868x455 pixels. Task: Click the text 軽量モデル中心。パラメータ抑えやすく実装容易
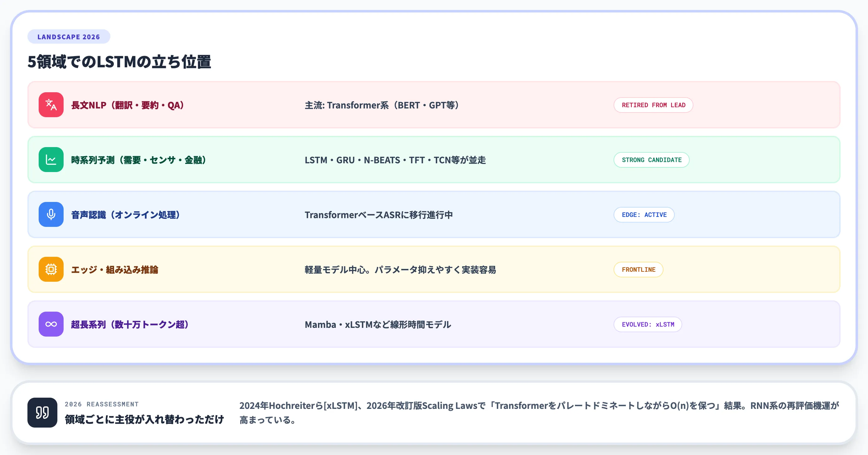400,270
